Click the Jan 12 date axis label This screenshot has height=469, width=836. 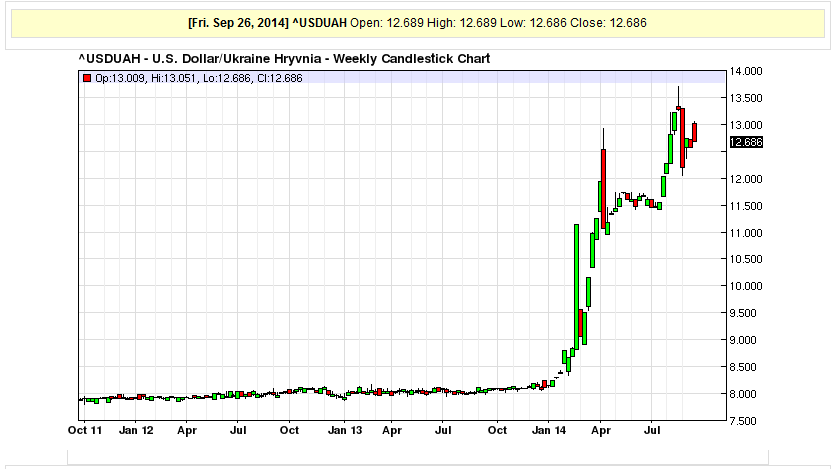pyautogui.click(x=136, y=430)
